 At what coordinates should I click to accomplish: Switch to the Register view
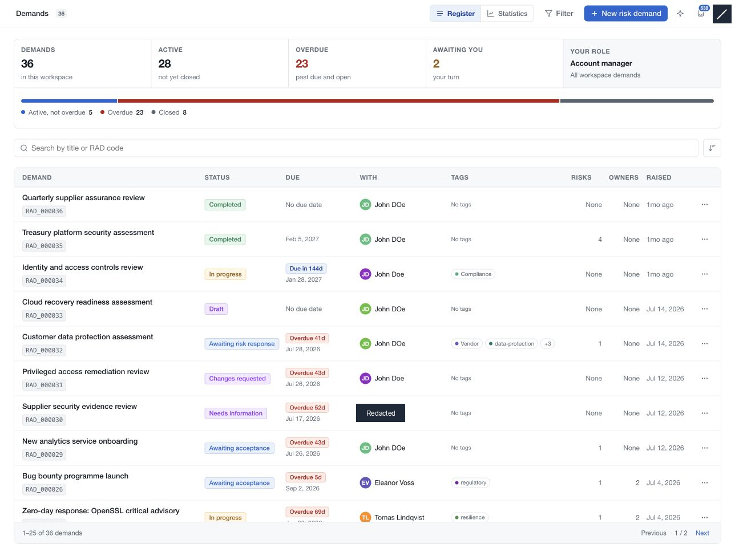455,14
